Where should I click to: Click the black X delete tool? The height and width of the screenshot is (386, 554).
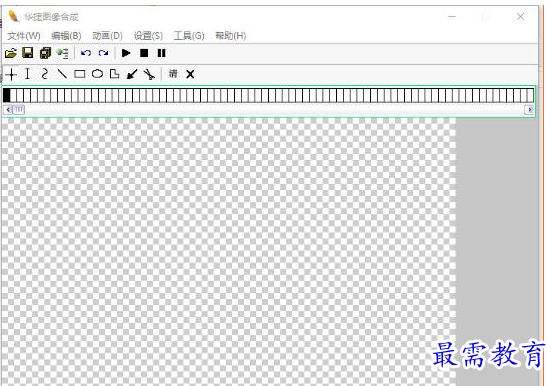pyautogui.click(x=190, y=74)
